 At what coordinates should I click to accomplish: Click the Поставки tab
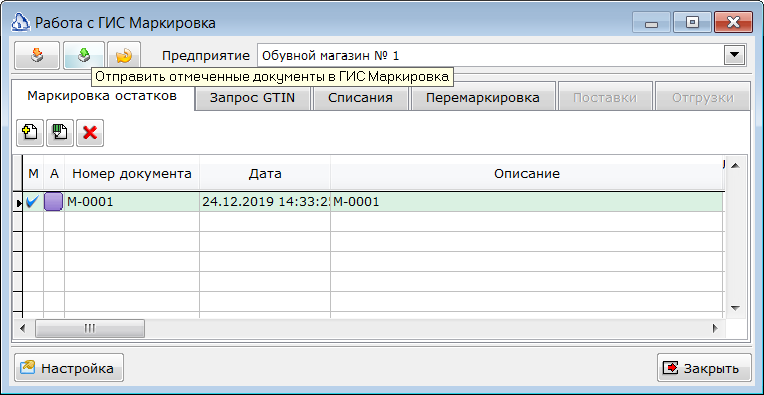[605, 97]
